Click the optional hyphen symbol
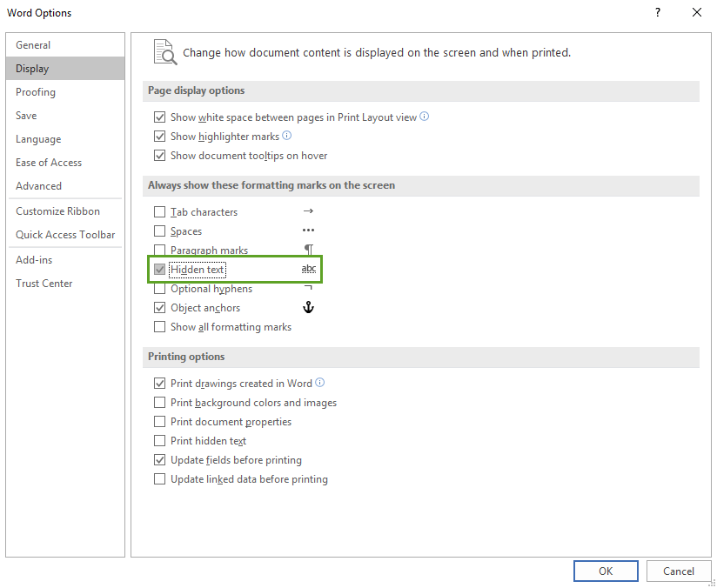 point(308,288)
